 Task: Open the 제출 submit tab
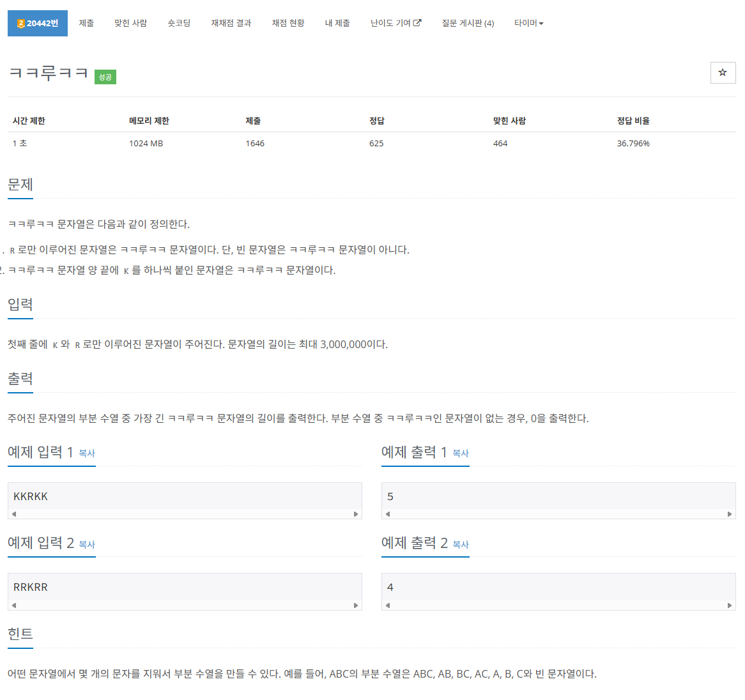(x=86, y=23)
